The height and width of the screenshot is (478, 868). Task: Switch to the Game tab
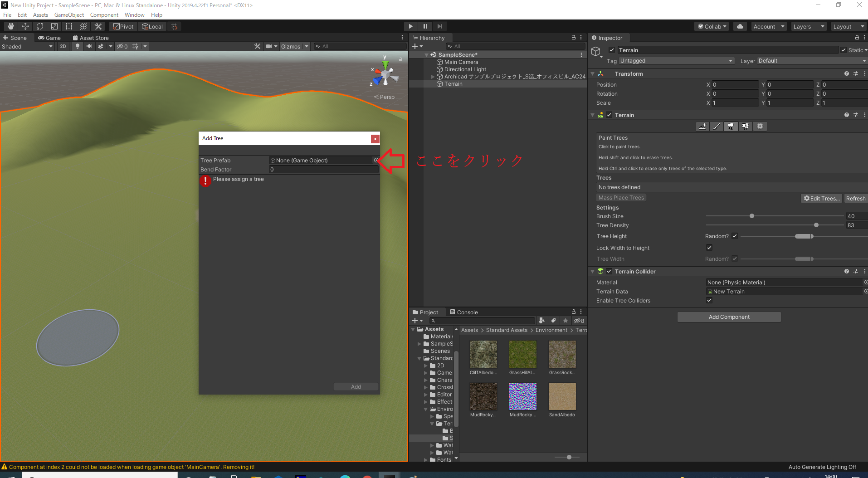point(49,38)
